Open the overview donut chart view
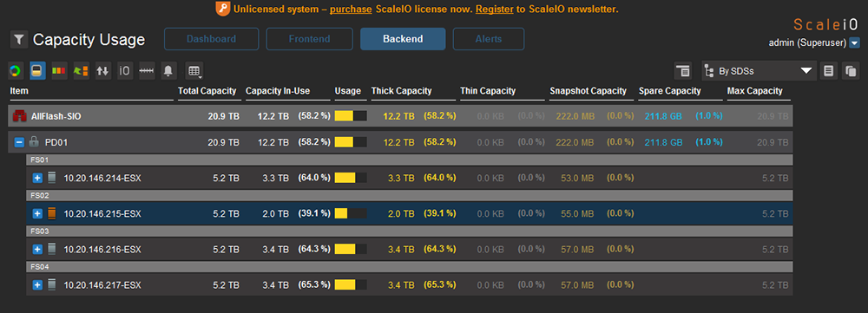Viewport: 868px width, 313px height. point(16,71)
